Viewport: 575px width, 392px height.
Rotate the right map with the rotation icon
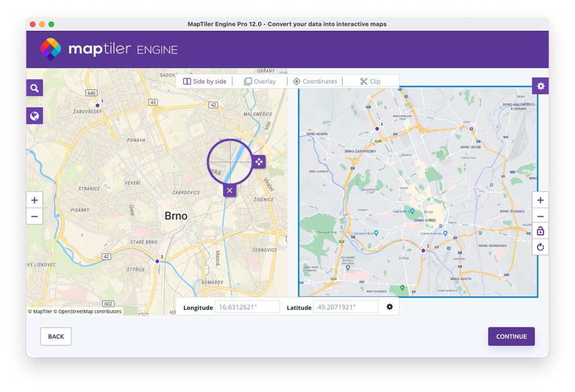(x=540, y=247)
